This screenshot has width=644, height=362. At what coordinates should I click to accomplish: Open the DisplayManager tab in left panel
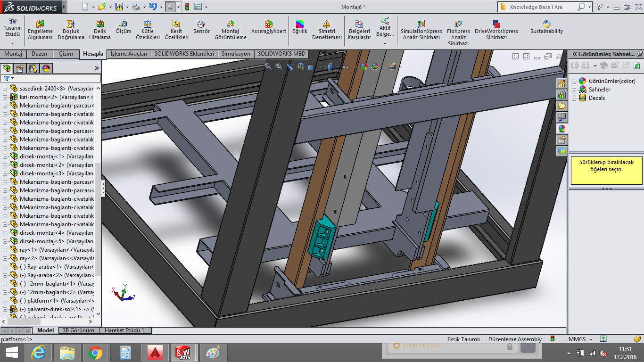tap(46, 68)
